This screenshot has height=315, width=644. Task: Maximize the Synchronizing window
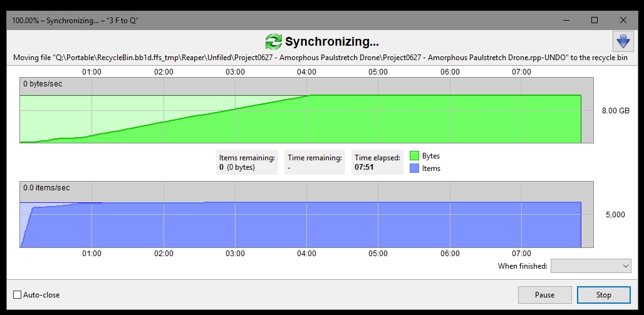coord(595,20)
